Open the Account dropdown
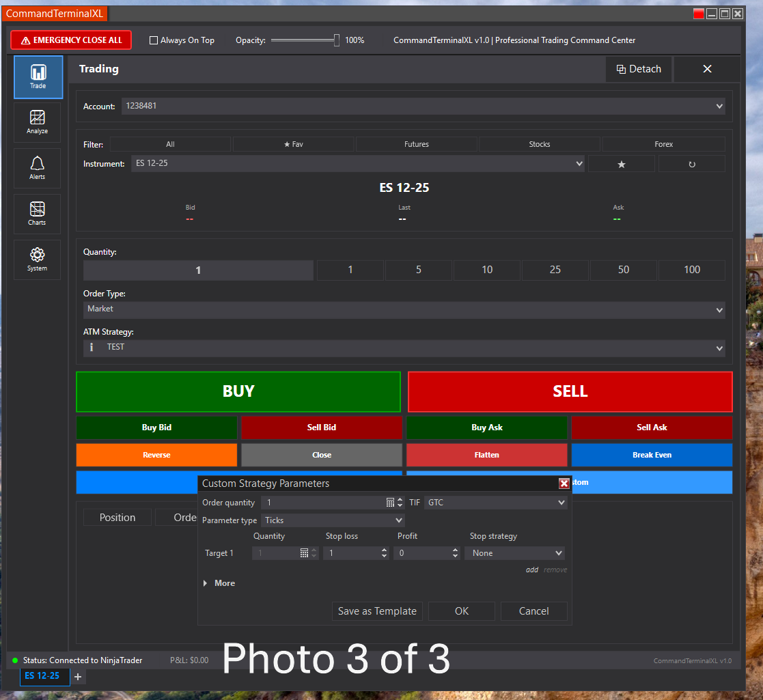This screenshot has height=700, width=763. click(423, 107)
